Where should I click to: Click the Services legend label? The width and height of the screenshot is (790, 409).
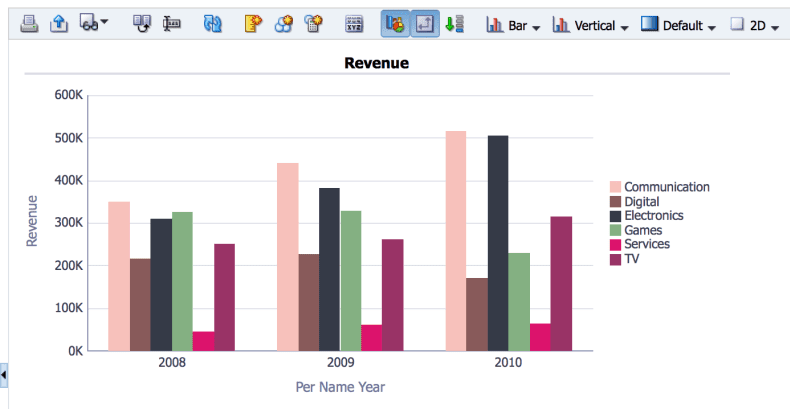pos(647,244)
